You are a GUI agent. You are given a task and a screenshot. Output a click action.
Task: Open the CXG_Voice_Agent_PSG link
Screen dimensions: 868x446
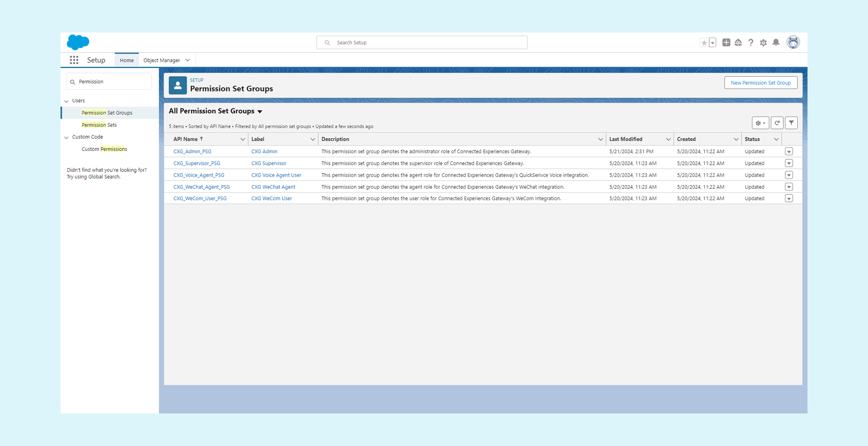coord(199,175)
